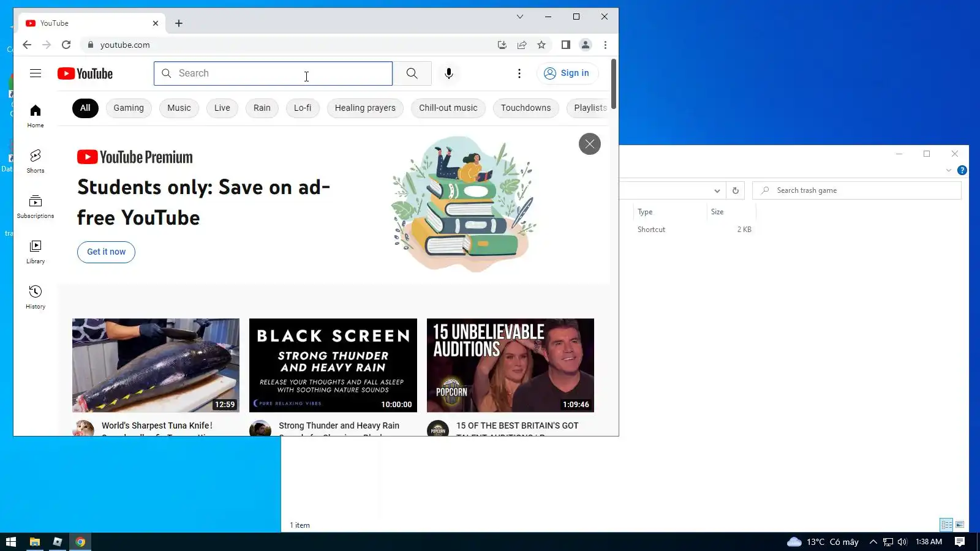Open the YouTube hamburger guide menu

(36, 73)
